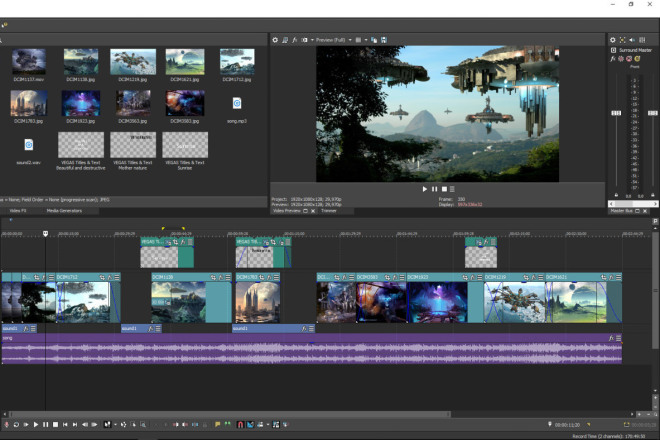Click the left master volume fader handle
Viewport: 660px width, 440px height.
(x=616, y=113)
